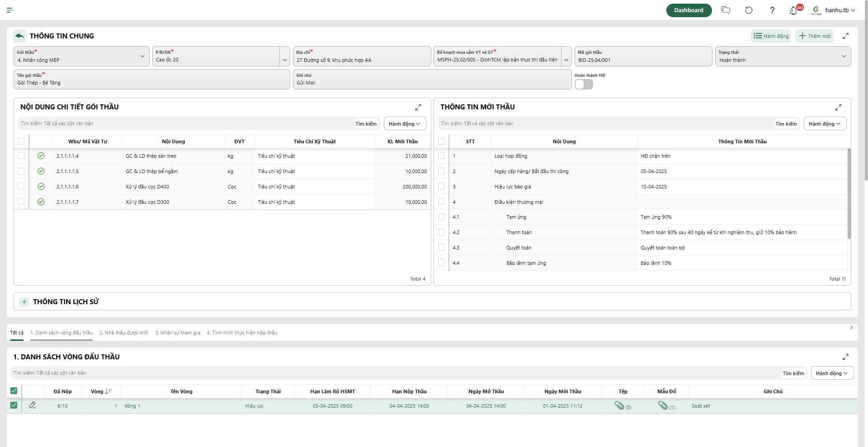This screenshot has width=868, height=447.
Task: Click sort icon on Vòng column header
Action: [108, 391]
